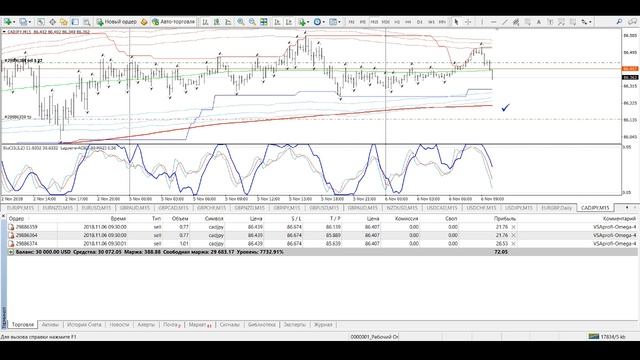Zoom in on the chart
The height and width of the screenshot is (360, 640).
coord(241,22)
